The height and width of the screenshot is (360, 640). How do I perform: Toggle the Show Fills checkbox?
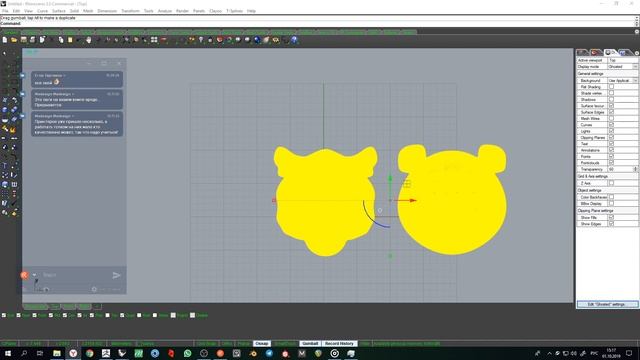click(611, 218)
